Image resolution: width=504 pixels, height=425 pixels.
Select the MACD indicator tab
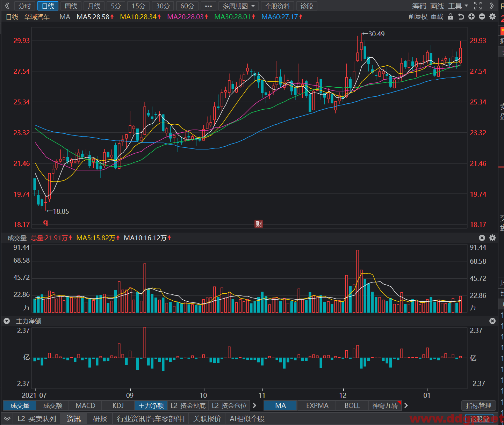86,405
